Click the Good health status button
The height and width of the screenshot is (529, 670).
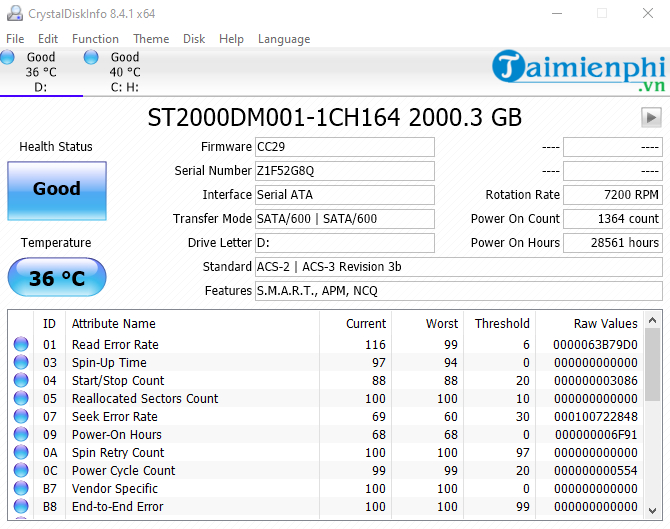pos(56,190)
